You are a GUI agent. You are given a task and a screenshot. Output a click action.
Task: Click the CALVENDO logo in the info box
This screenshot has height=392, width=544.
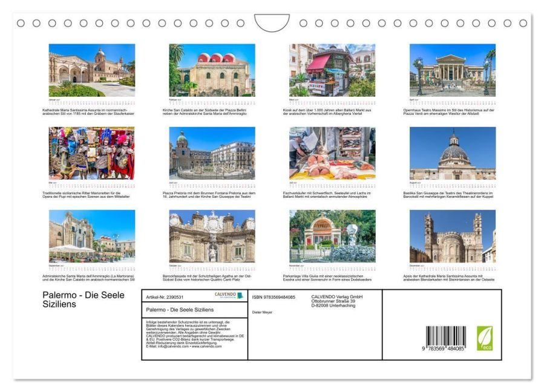tap(229, 295)
